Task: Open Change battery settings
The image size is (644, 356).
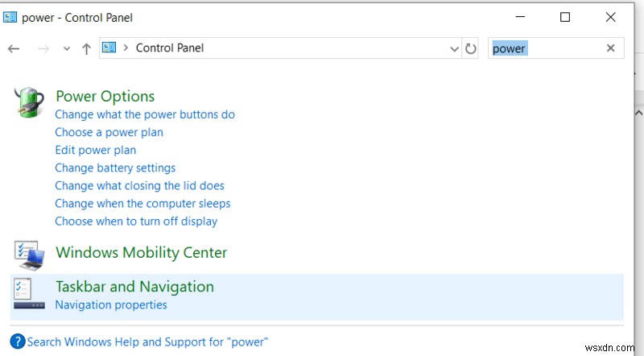Action: (x=115, y=168)
